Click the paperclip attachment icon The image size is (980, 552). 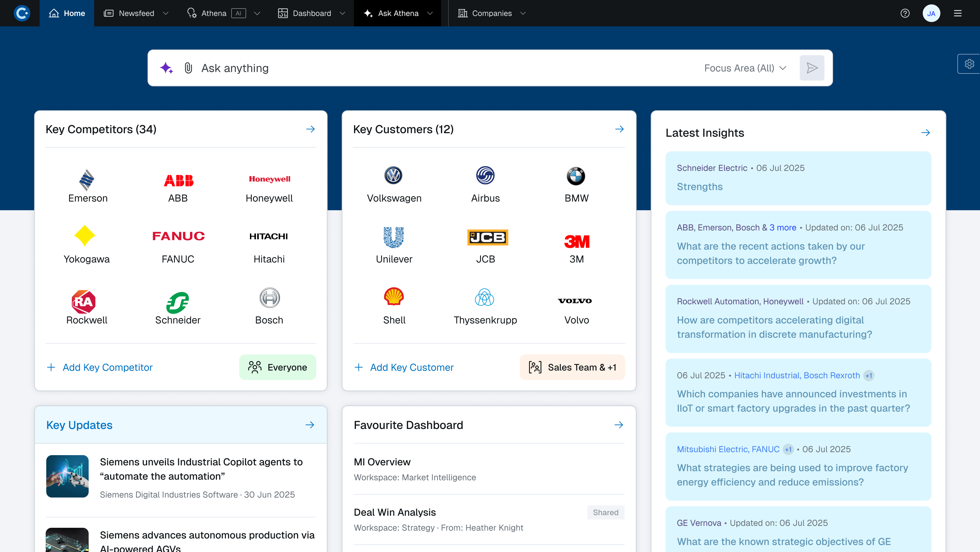tap(188, 68)
